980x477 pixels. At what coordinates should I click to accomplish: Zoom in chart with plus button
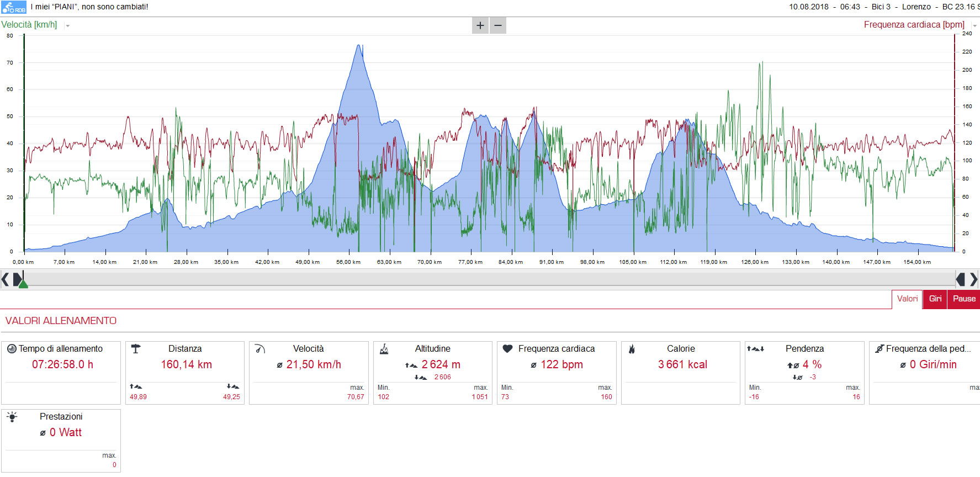click(480, 25)
